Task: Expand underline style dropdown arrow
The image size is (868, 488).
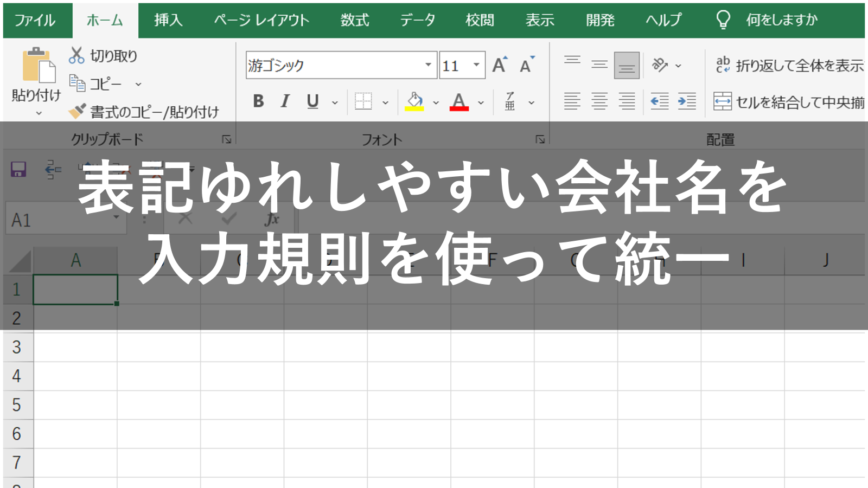Action: [335, 102]
